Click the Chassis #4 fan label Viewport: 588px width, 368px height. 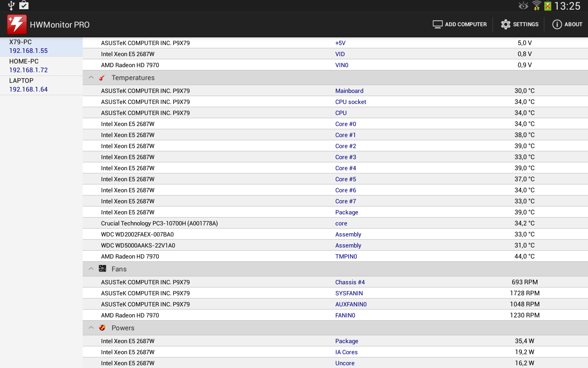point(350,282)
